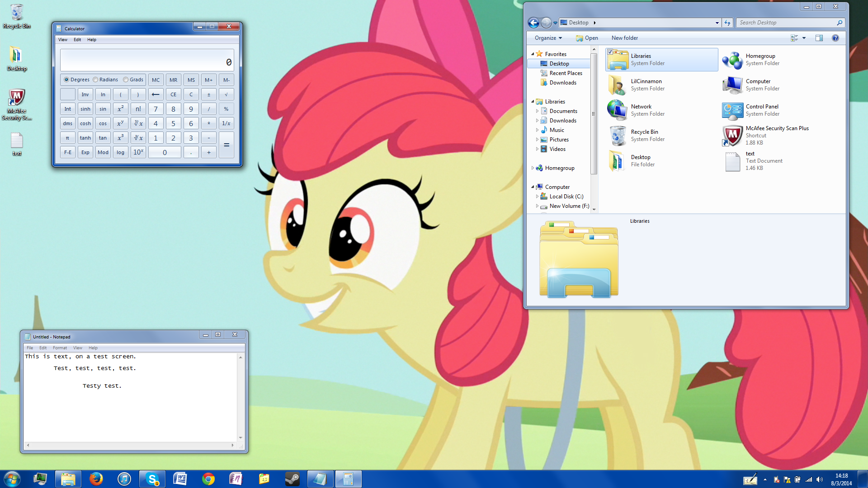Viewport: 868px width, 488px height.
Task: Open the Calculator Edit menu
Action: [77, 40]
